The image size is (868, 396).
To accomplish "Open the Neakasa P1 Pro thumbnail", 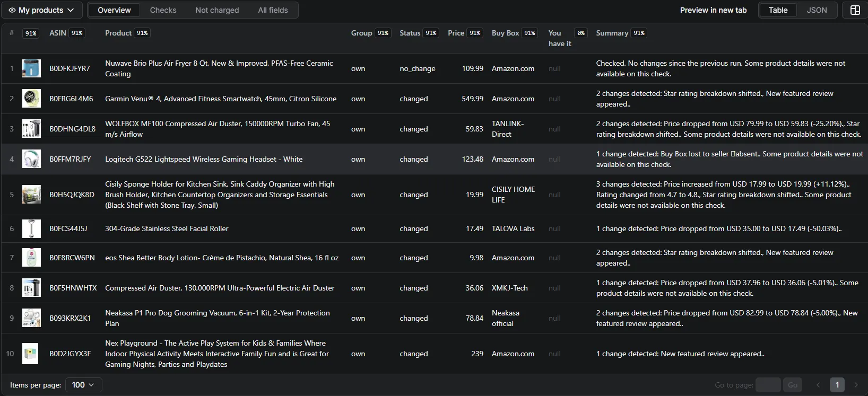I will (31, 318).
